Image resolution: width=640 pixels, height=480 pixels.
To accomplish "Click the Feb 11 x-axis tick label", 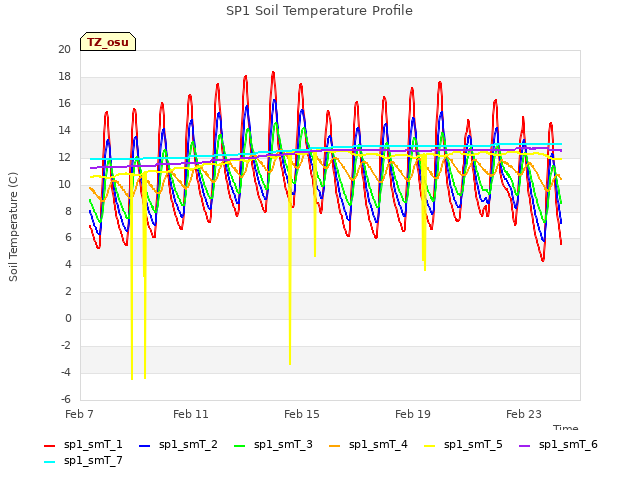I will 191,414.
